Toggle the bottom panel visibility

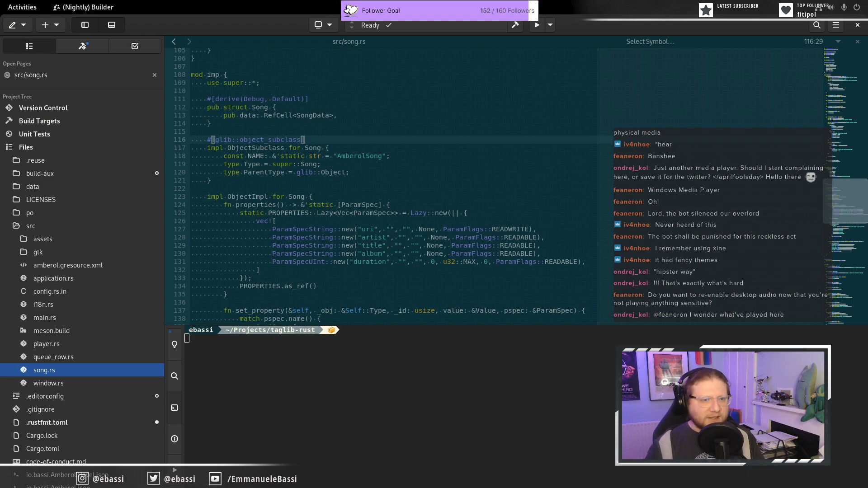click(112, 25)
